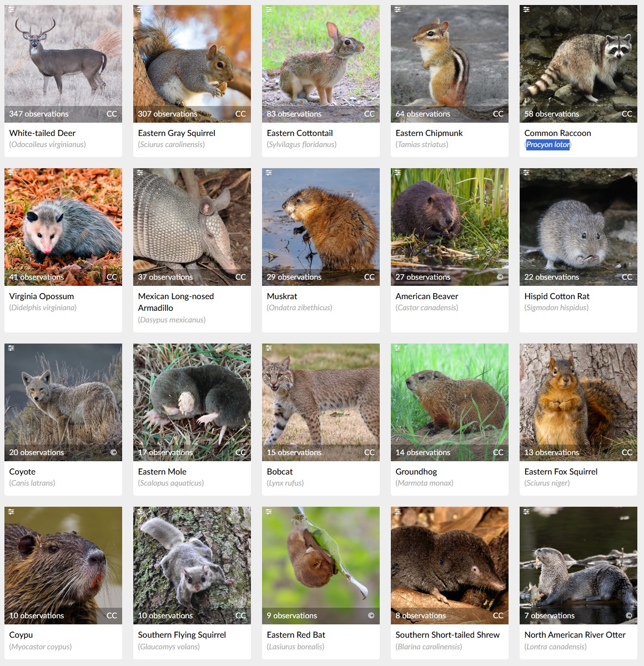Image resolution: width=644 pixels, height=666 pixels.
Task: Open the Southern Short-tailed Shrew name link
Action: (447, 635)
